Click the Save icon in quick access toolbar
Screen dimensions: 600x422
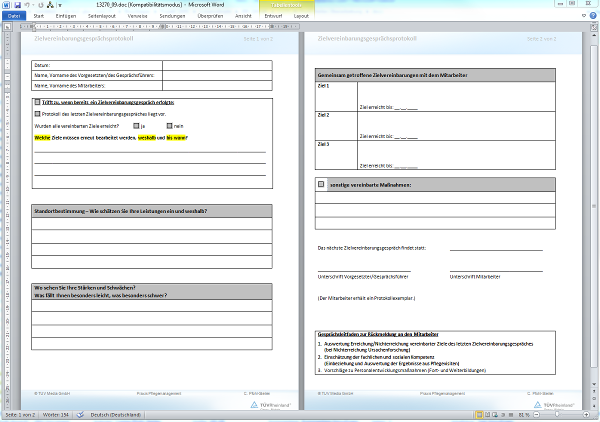coord(17,6)
